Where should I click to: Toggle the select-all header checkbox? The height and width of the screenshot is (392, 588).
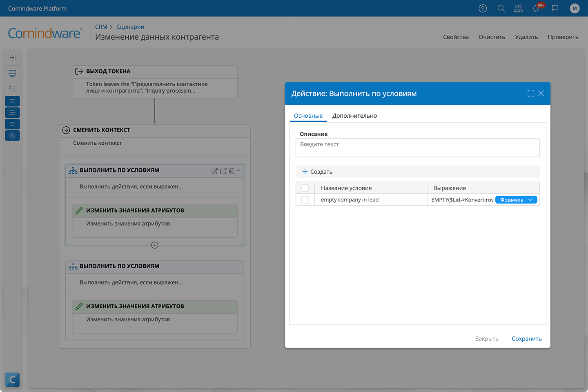coord(305,188)
